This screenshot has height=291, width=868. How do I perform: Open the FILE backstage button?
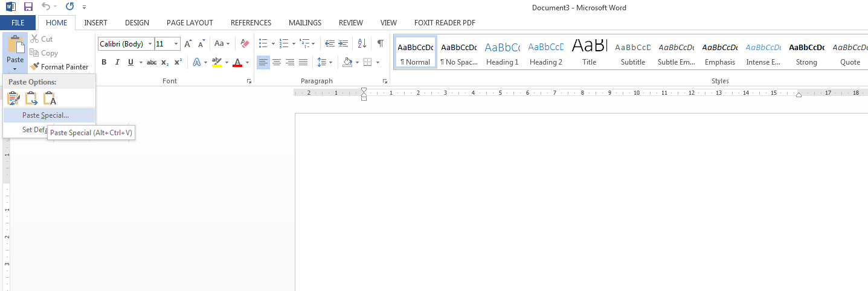pyautogui.click(x=18, y=23)
